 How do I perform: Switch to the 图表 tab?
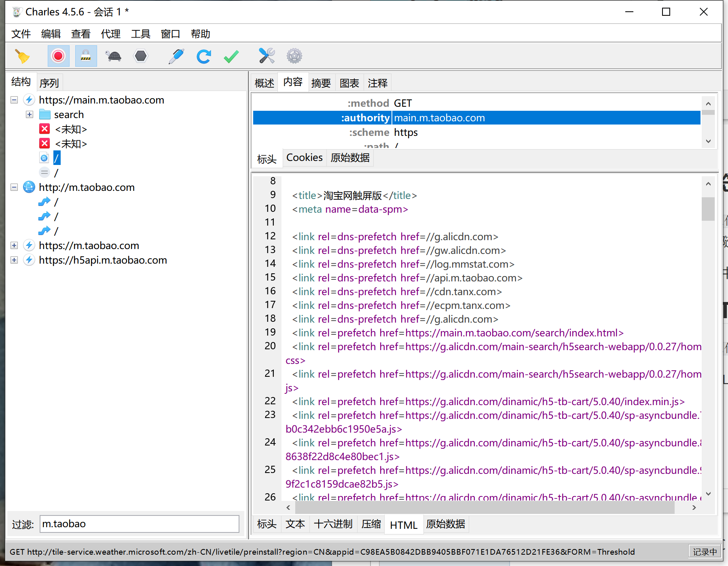pos(349,83)
